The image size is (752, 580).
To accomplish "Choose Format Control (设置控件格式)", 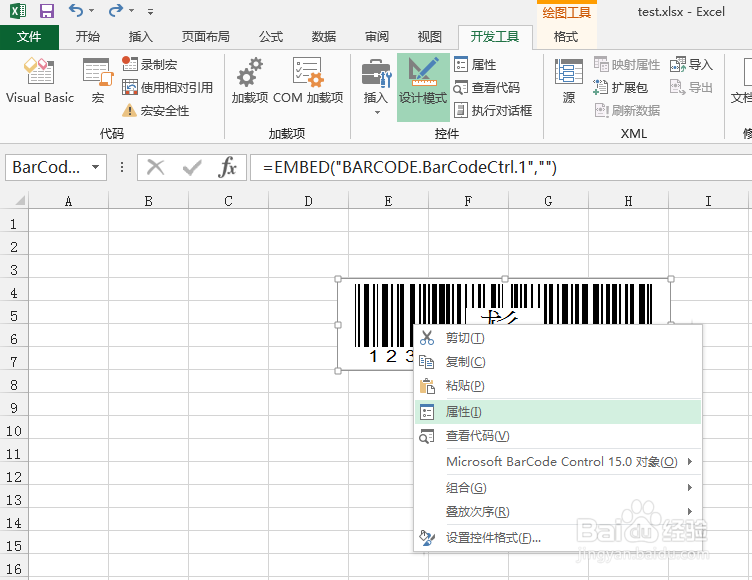I will coord(558,538).
